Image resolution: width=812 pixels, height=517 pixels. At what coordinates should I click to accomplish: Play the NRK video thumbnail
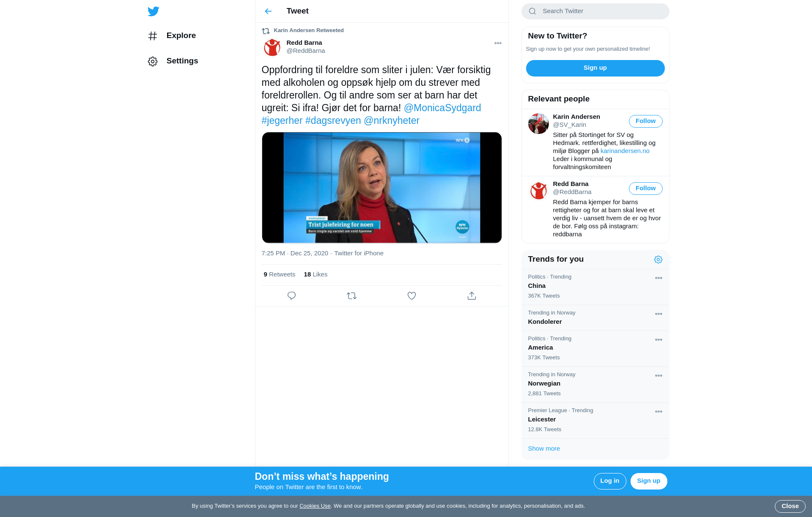pos(381,188)
